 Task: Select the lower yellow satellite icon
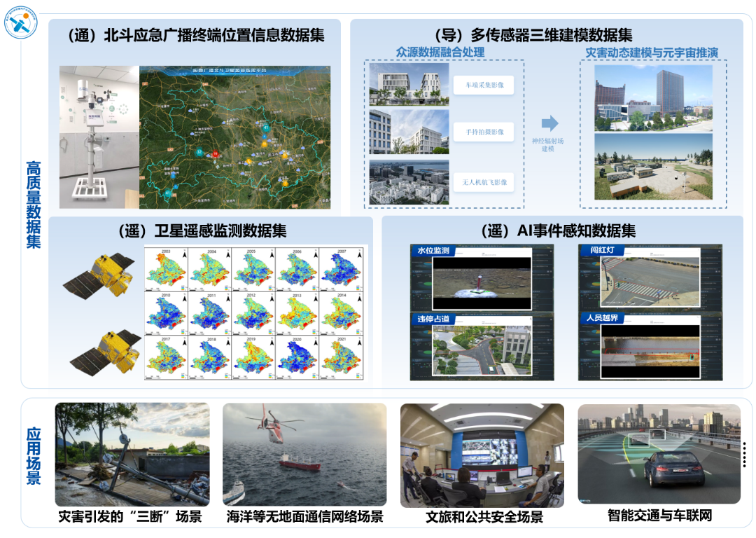(105, 353)
